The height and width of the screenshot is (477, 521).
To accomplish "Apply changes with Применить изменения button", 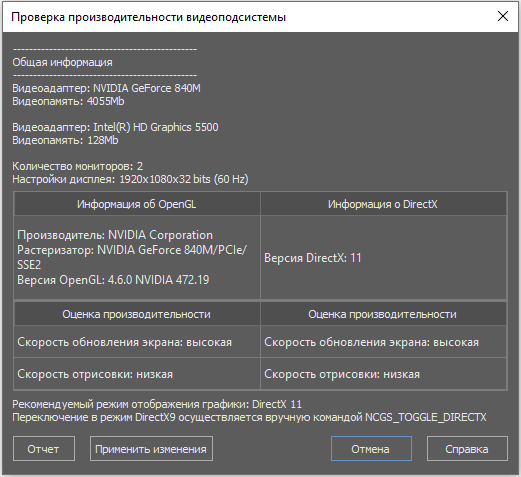I will click(151, 449).
